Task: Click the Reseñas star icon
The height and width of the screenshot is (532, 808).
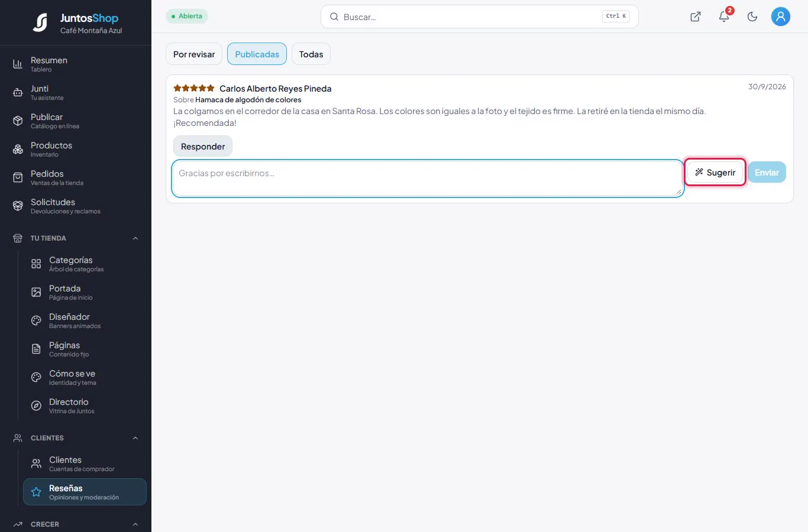Action: point(36,492)
